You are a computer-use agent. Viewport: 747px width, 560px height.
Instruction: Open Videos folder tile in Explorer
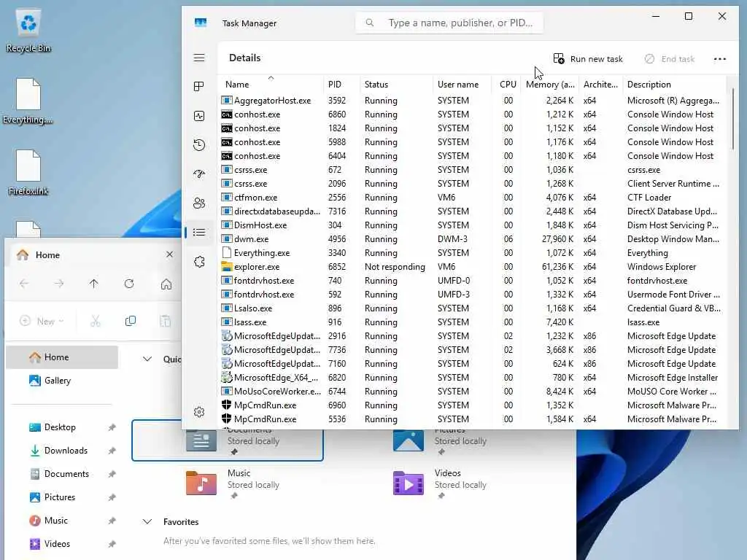tap(441, 483)
